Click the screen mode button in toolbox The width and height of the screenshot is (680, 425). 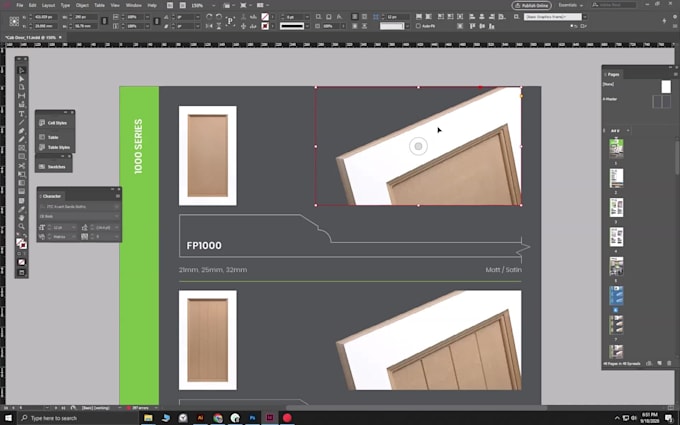[21, 272]
